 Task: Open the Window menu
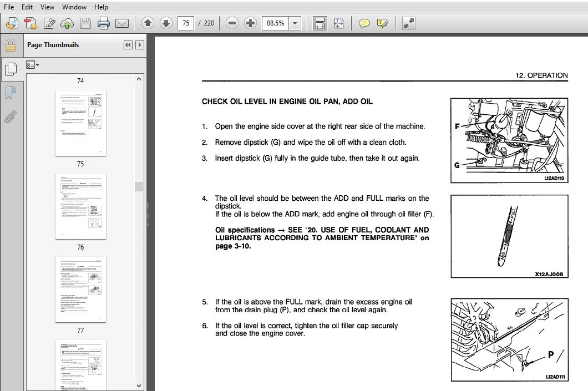[74, 7]
